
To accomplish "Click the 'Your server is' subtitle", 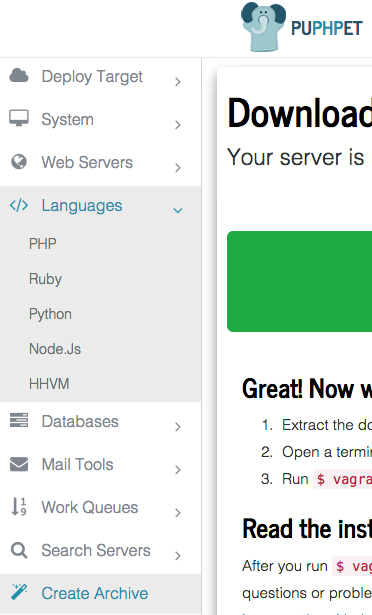I will pyautogui.click(x=296, y=157).
